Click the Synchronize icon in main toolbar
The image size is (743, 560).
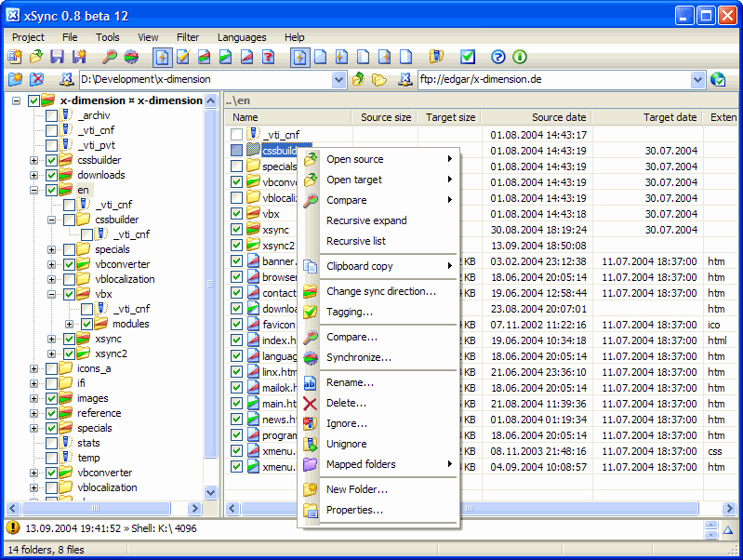pos(131,57)
